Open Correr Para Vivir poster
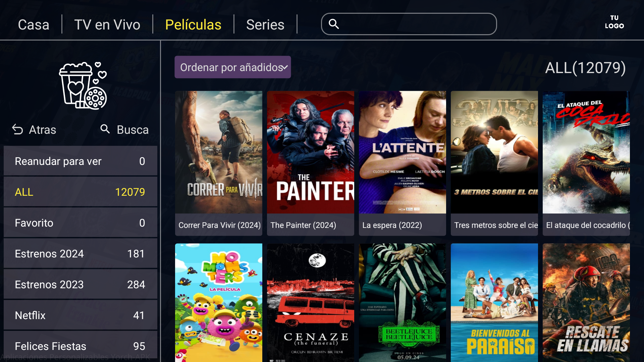644x362 pixels. pyautogui.click(x=219, y=163)
